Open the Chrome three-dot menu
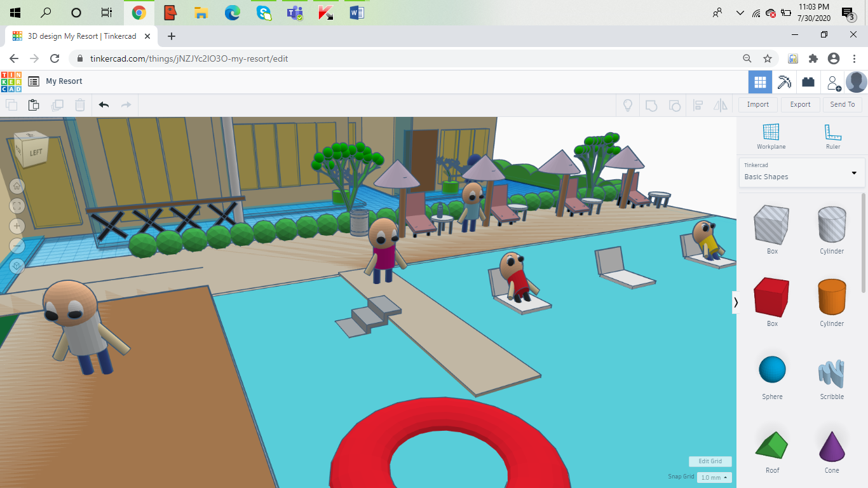This screenshot has width=868, height=488. 855,58
